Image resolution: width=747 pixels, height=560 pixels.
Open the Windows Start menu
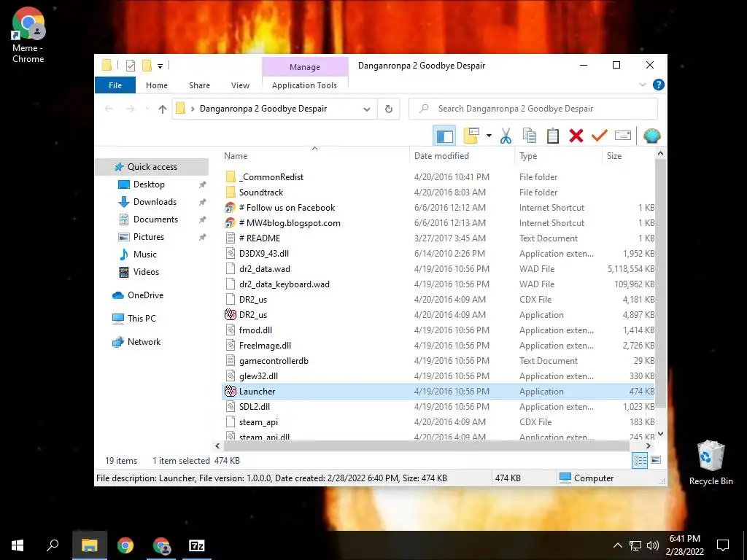tap(18, 545)
